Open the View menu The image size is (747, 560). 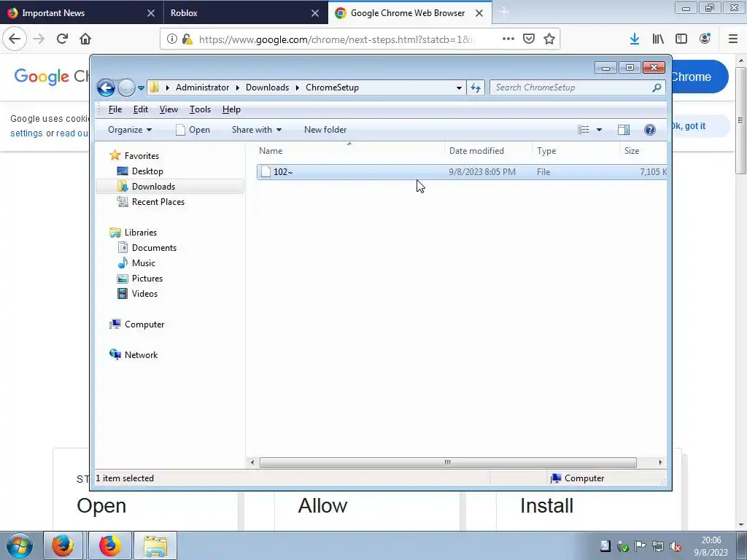tap(169, 109)
